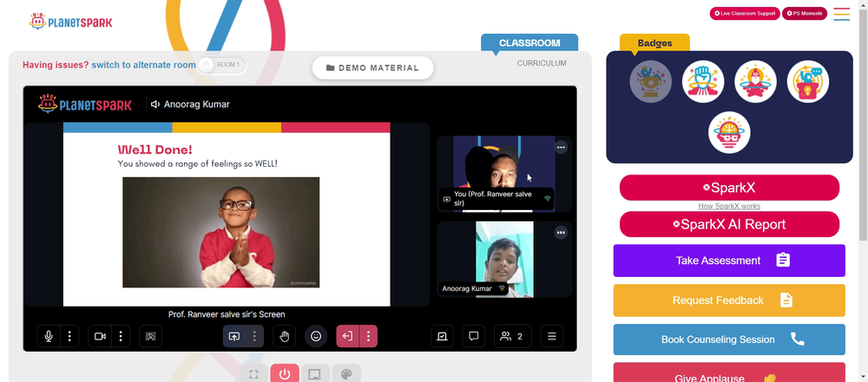This screenshot has height=382, width=868.
Task: Open screen share options menu
Action: 254,336
